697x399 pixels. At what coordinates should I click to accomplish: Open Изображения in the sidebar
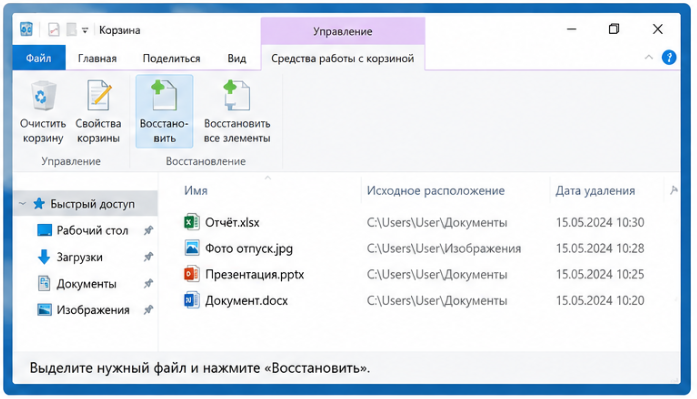[93, 310]
